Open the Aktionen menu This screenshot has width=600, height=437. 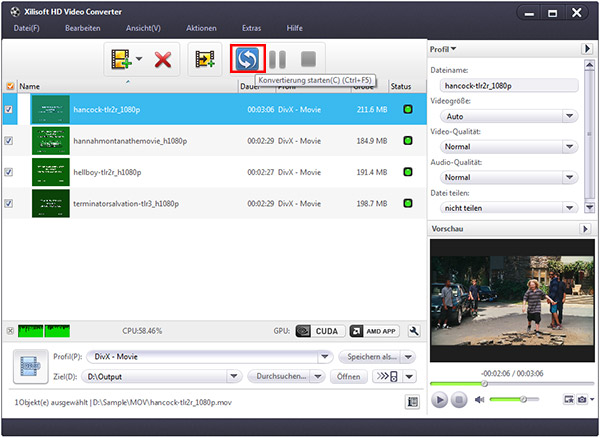point(201,28)
